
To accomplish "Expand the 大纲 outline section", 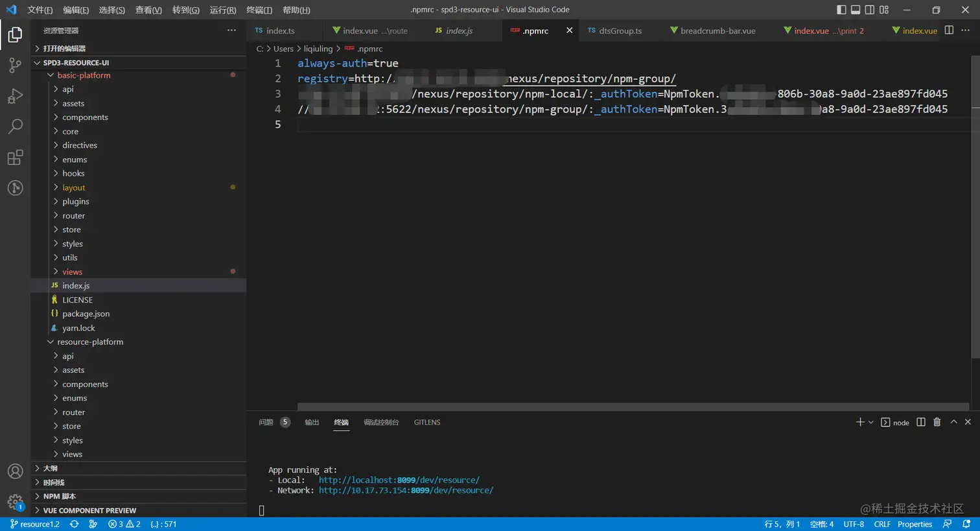I will (139, 468).
